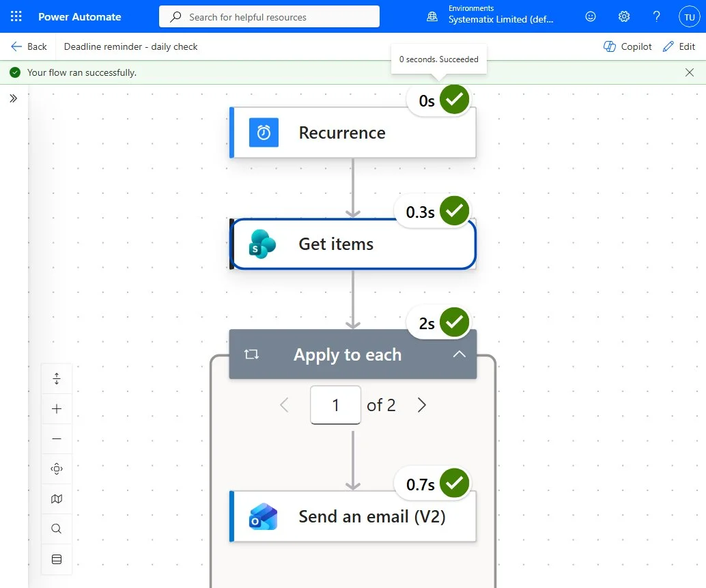The height and width of the screenshot is (588, 706).
Task: Click the Recurrence succeeded check badge
Action: click(x=454, y=100)
